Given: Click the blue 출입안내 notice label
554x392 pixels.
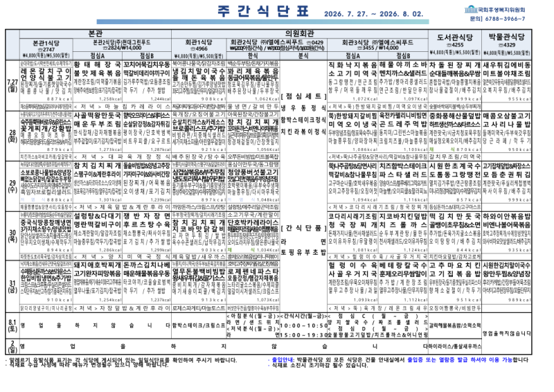Looking at the screenshot, I should [283, 360].
